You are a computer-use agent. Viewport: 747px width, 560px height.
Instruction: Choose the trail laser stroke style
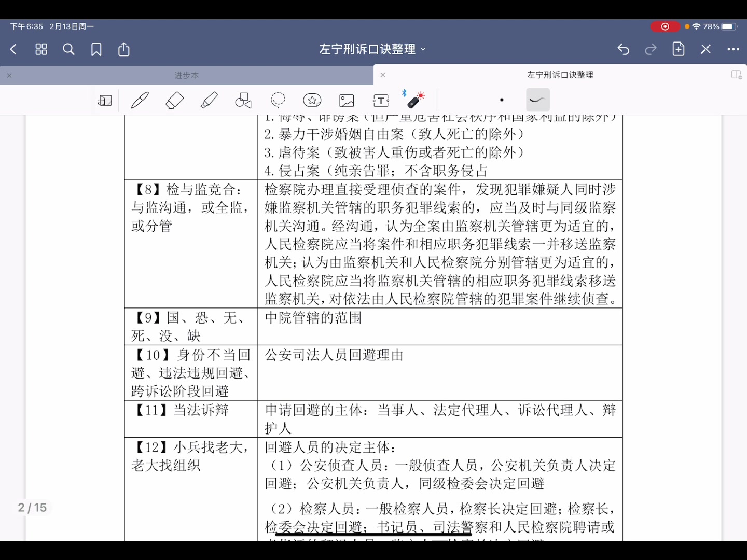[538, 100]
